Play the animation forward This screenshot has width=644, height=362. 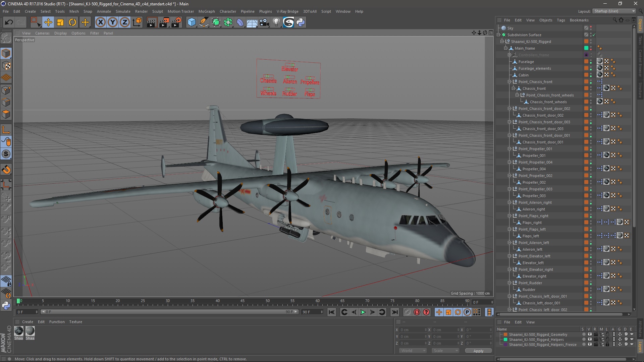[363, 312]
